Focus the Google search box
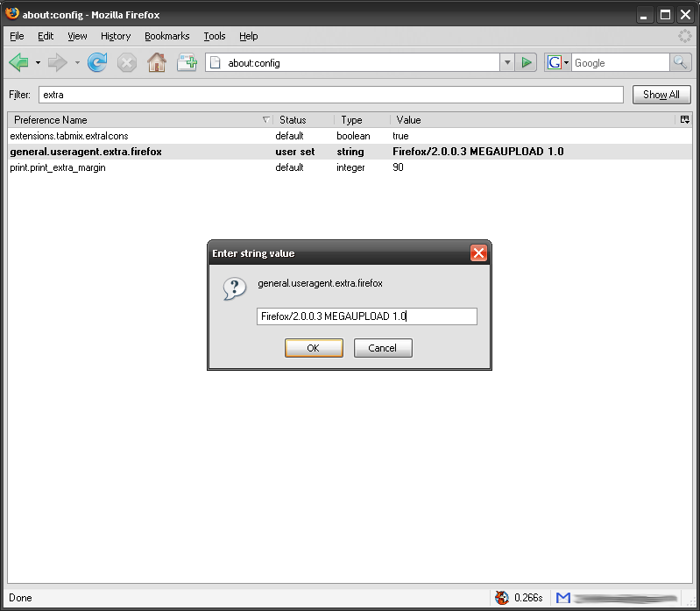 pyautogui.click(x=620, y=63)
